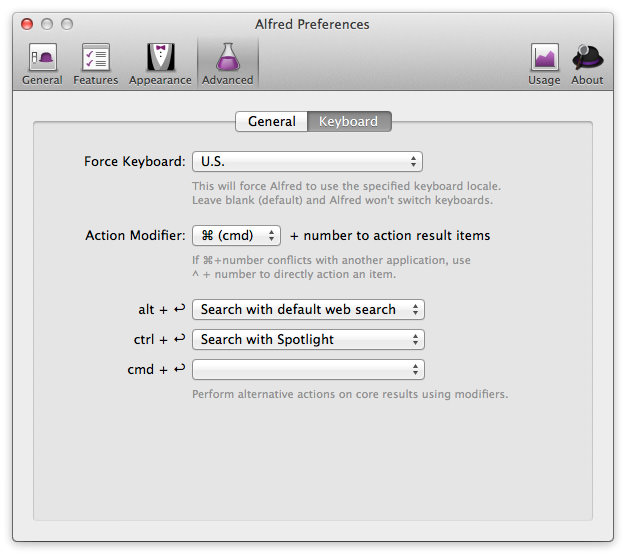The height and width of the screenshot is (554, 626).
Task: Click 'Leave blank (default)' description line
Action: pyautogui.click(x=343, y=200)
